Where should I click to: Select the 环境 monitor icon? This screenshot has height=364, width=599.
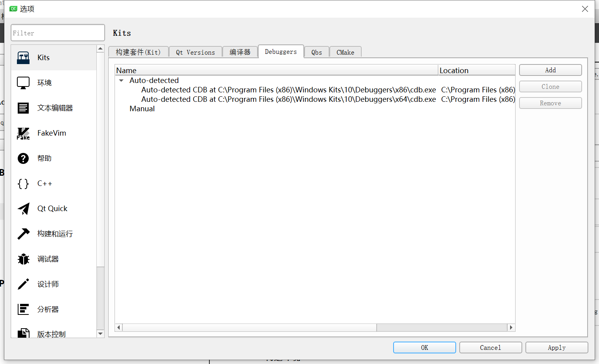click(23, 83)
